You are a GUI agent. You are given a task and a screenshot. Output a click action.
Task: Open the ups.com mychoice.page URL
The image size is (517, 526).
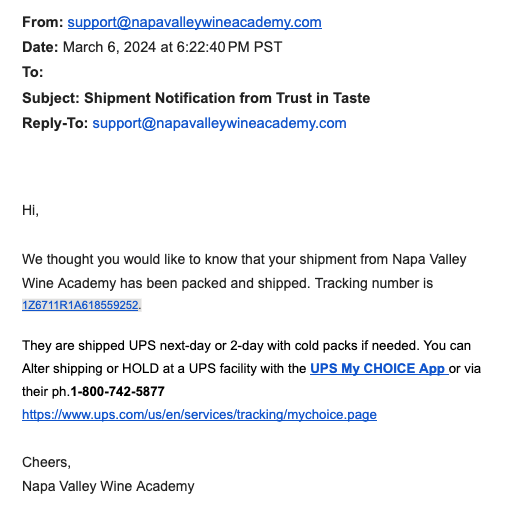[x=199, y=415]
